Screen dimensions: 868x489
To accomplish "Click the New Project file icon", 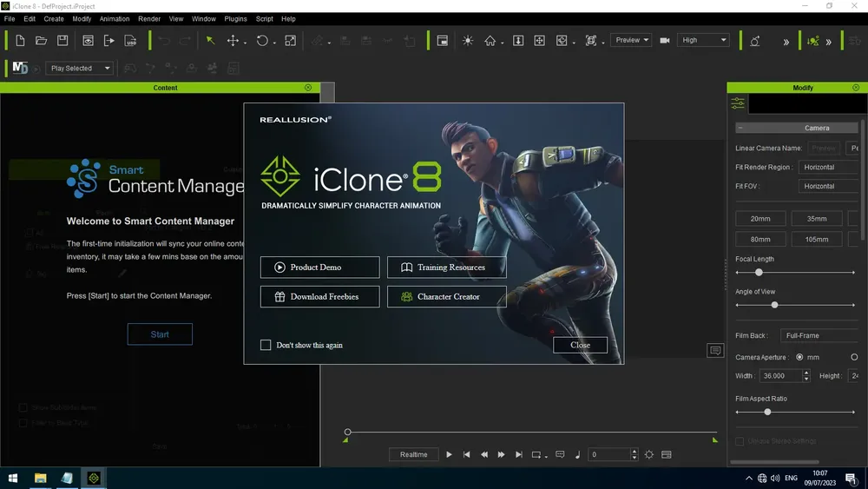I will 20,41.
